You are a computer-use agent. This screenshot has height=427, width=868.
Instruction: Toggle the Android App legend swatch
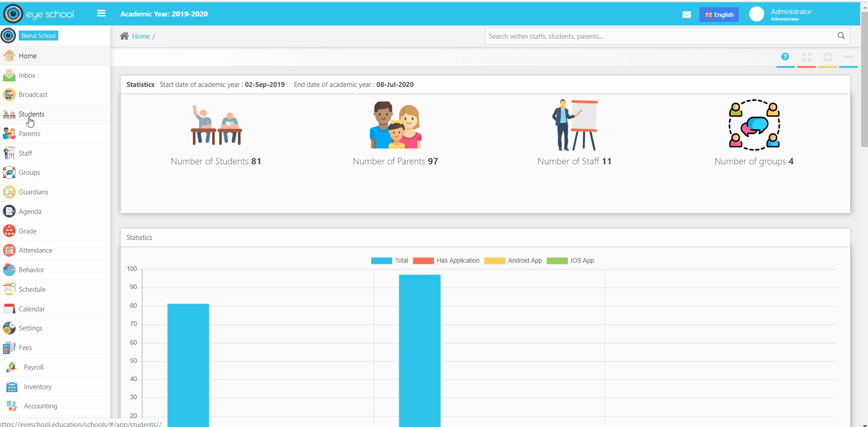pos(495,261)
